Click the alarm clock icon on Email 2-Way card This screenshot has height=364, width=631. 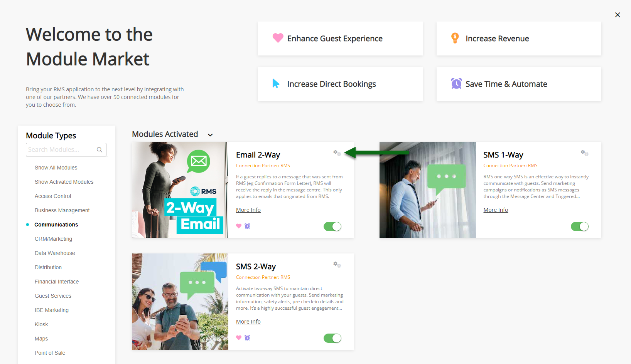click(247, 226)
